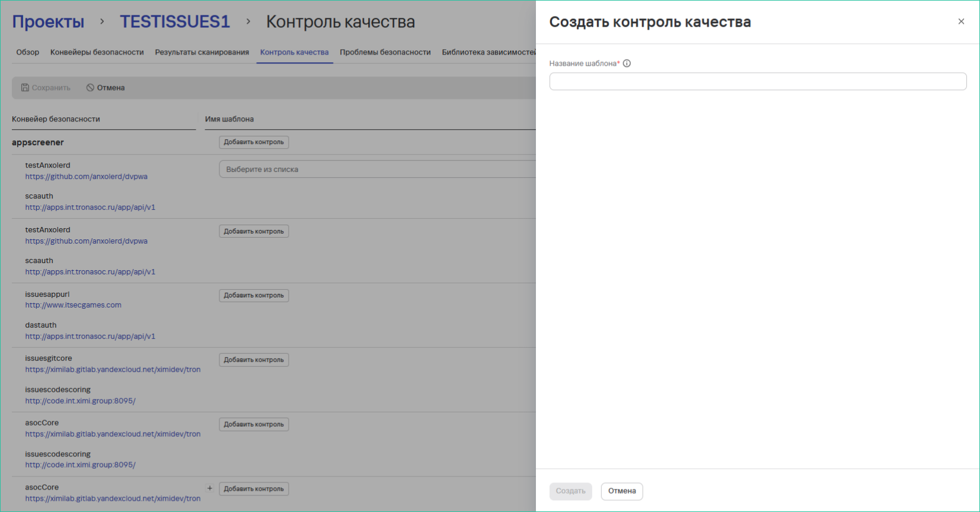Click the Сохранить save icon in toolbar
This screenshot has width=980, height=512.
coord(25,88)
